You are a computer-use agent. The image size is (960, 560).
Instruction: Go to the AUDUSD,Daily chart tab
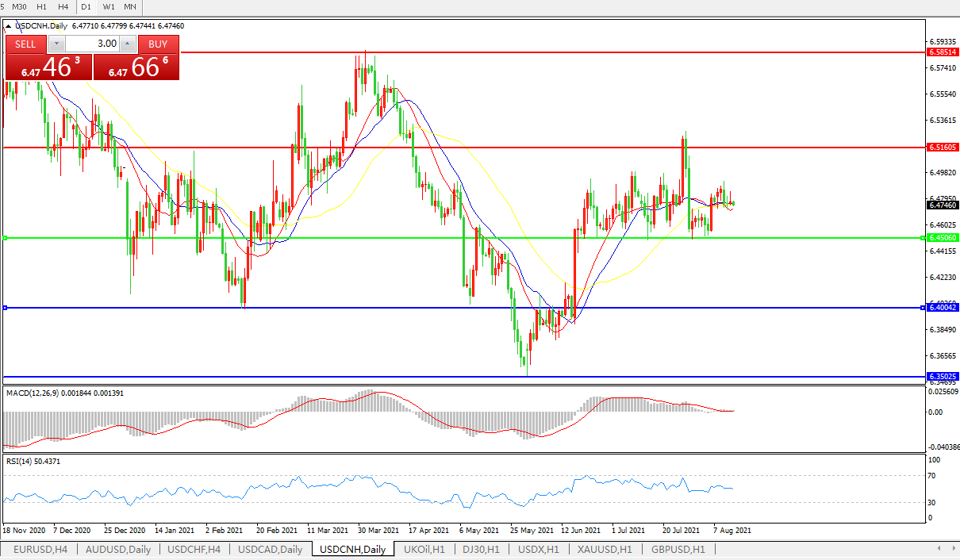[x=117, y=550]
